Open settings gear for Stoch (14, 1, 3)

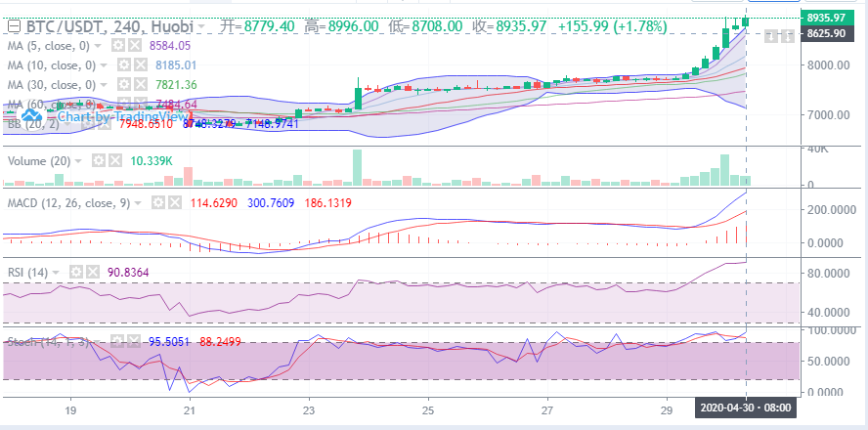click(x=116, y=341)
